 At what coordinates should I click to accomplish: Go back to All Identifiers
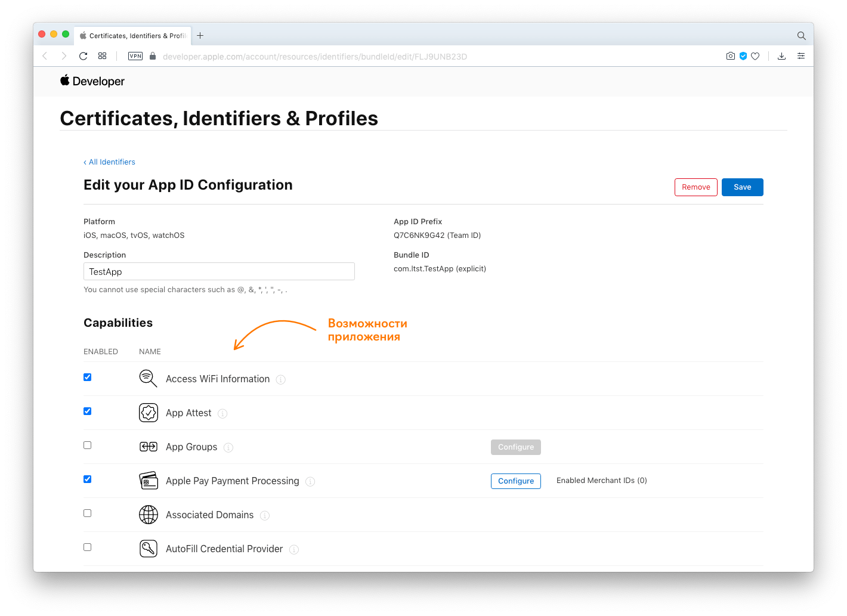(x=110, y=162)
